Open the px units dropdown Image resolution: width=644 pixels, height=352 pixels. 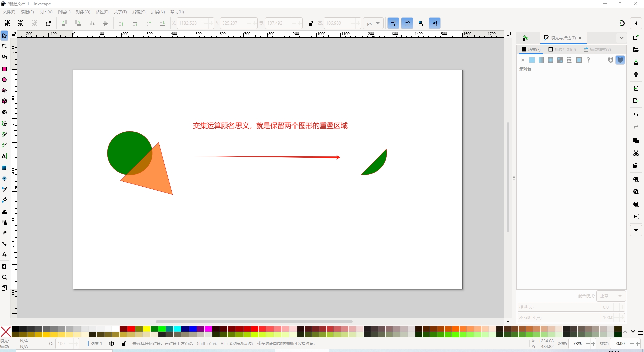(373, 23)
